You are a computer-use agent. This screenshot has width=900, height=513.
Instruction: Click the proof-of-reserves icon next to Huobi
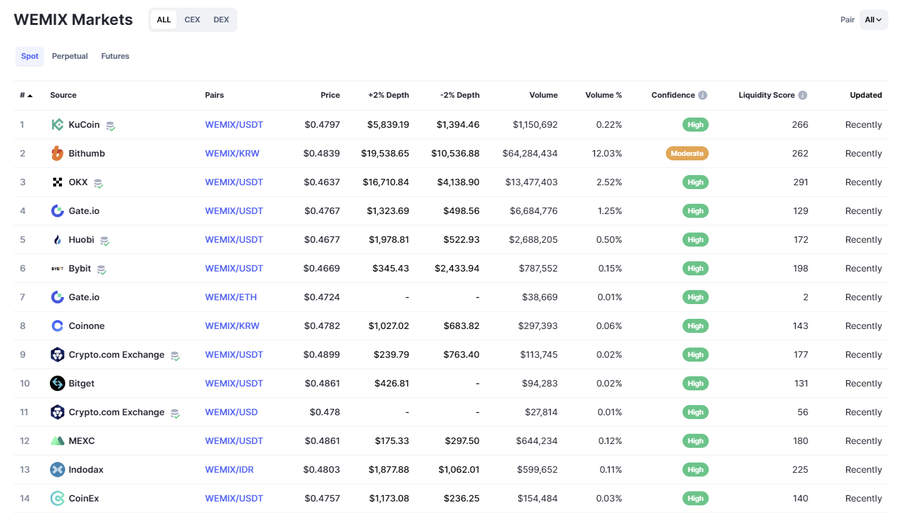click(104, 240)
